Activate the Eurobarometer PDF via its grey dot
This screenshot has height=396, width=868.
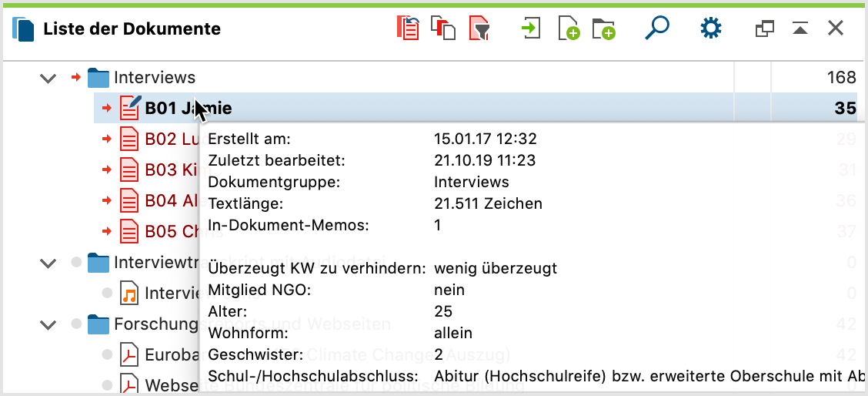coord(108,354)
